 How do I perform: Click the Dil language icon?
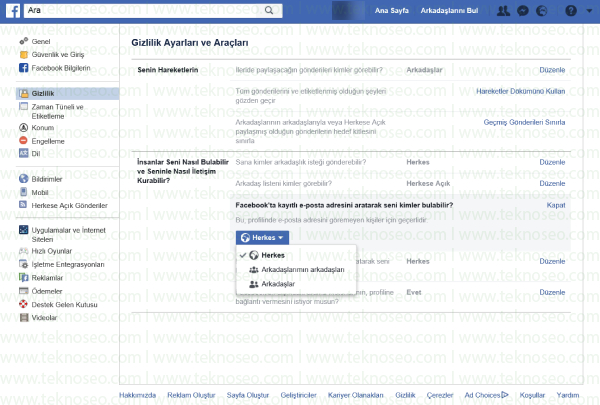click(x=24, y=153)
